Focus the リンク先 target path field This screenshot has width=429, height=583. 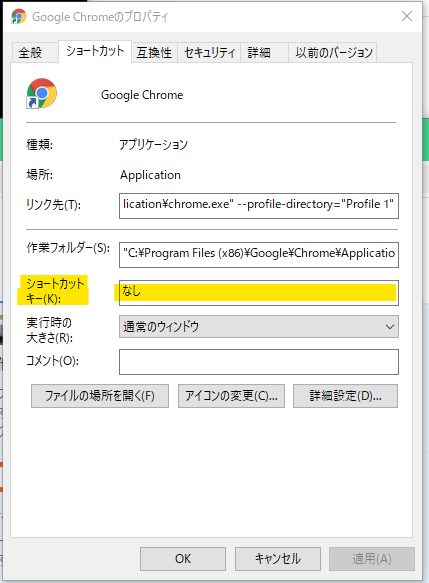[259, 206]
